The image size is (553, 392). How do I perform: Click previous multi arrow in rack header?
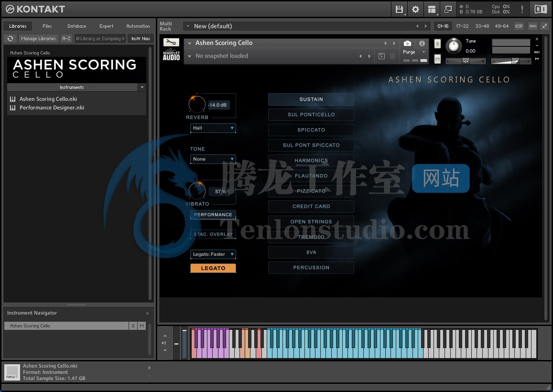(x=417, y=26)
